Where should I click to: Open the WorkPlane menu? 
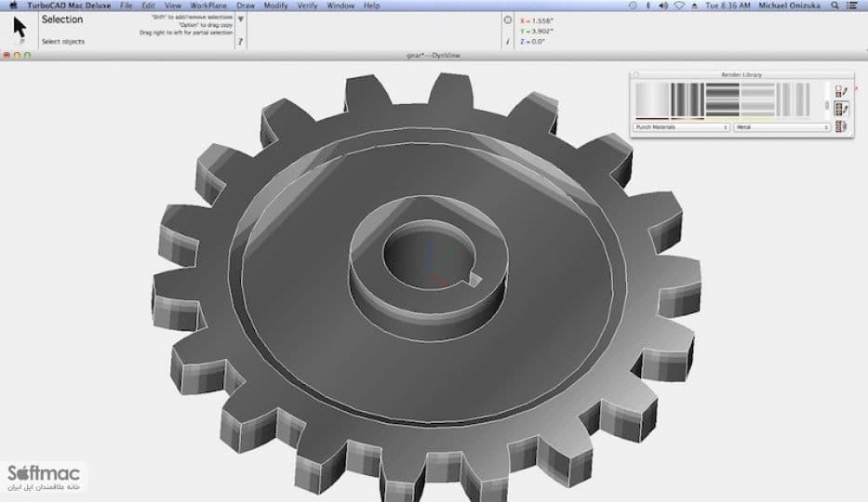(x=208, y=6)
